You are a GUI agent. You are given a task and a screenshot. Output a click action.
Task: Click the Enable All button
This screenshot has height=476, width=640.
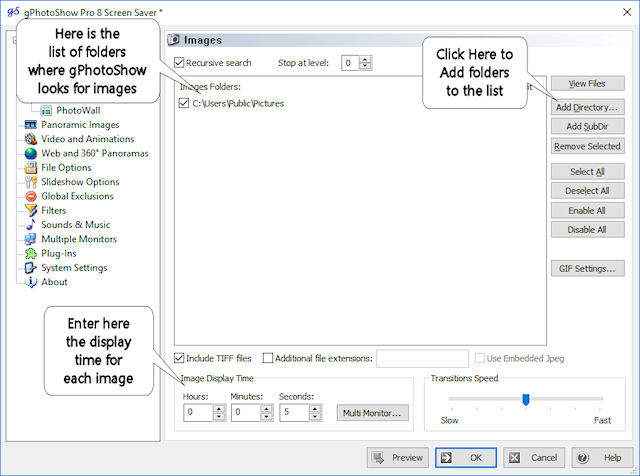587,211
